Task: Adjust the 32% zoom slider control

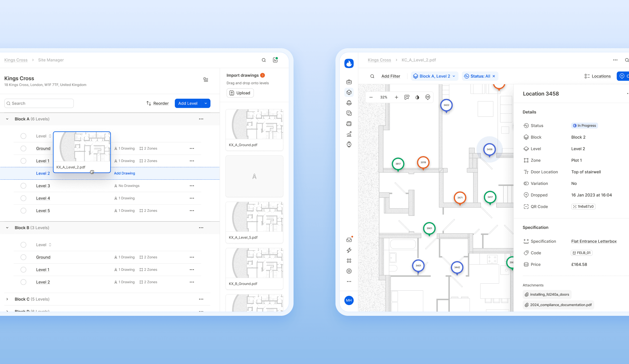Action: (384, 97)
